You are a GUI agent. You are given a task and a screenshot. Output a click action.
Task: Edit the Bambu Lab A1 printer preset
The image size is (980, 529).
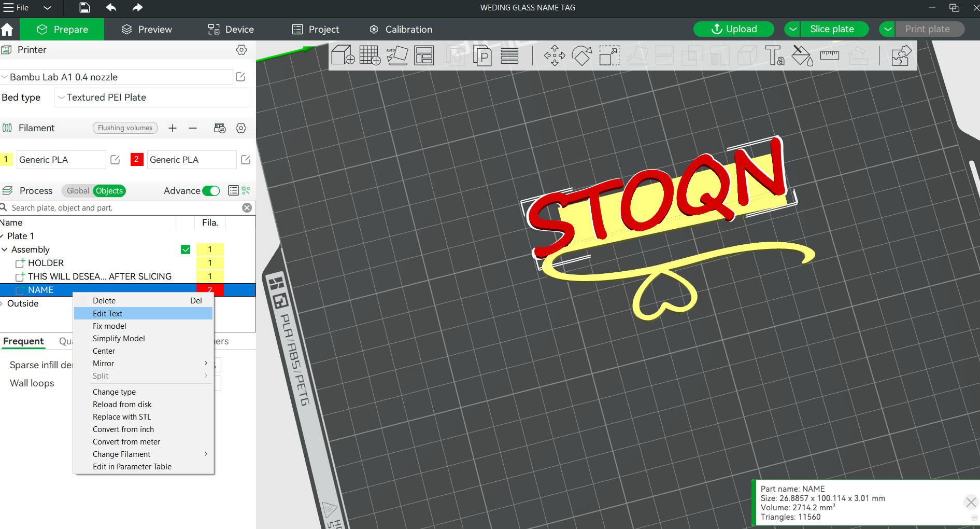240,77
